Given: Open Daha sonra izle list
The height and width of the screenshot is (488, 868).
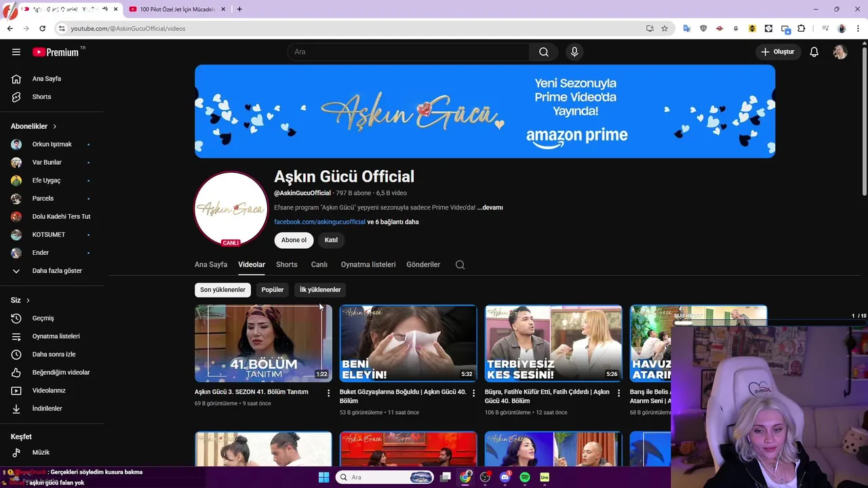Looking at the screenshot, I should point(53,354).
